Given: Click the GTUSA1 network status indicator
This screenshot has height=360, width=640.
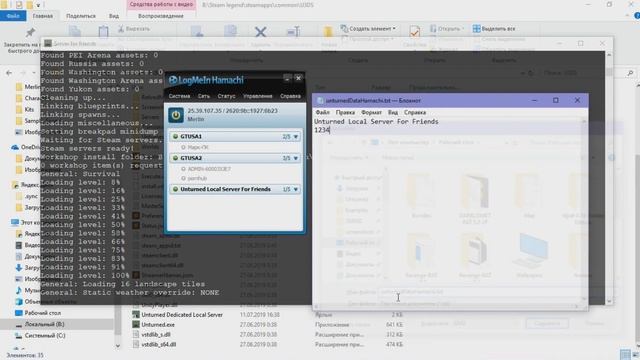Looking at the screenshot, I should tap(176, 136).
